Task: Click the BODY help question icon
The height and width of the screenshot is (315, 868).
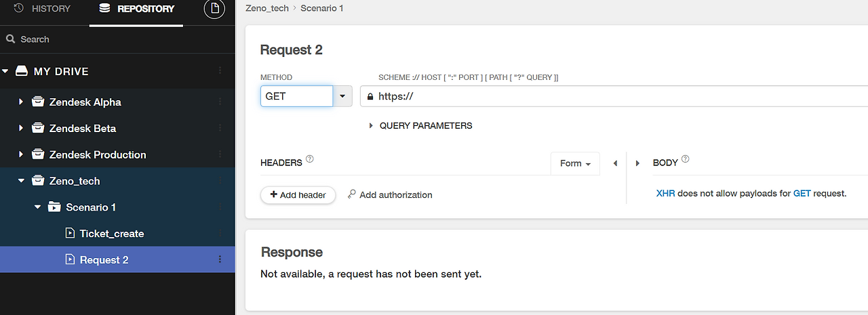Action: click(x=685, y=159)
